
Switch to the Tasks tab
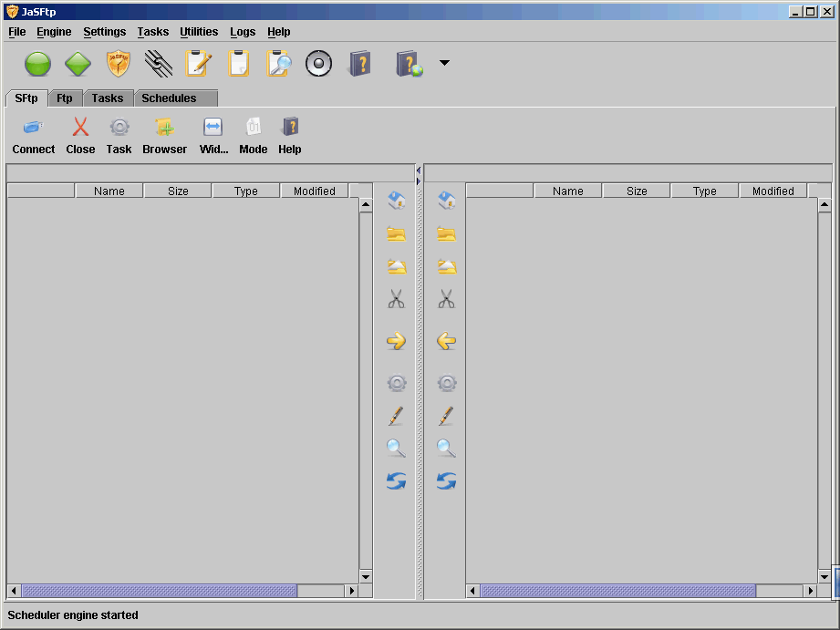coord(108,98)
